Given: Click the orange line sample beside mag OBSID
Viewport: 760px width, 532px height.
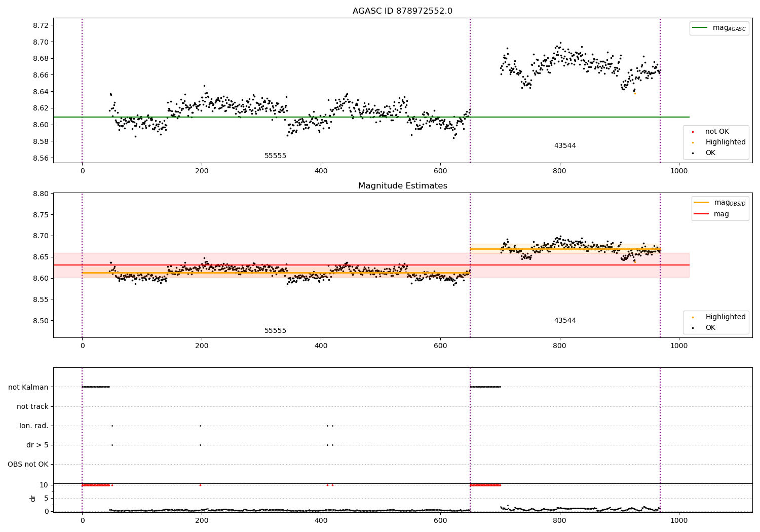Looking at the screenshot, I should pos(701,203).
